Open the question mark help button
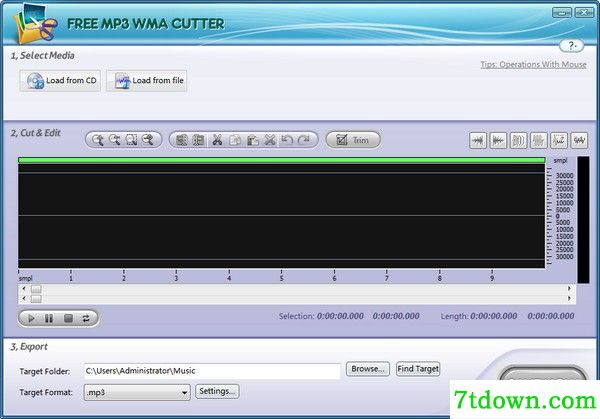The width and height of the screenshot is (600, 419). pos(571,46)
